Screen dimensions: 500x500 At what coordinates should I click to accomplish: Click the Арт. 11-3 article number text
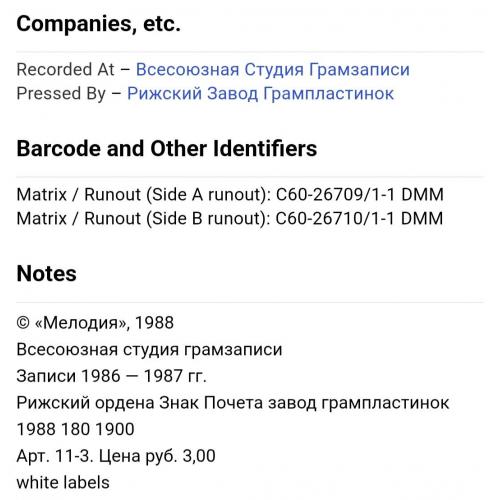pos(55,456)
